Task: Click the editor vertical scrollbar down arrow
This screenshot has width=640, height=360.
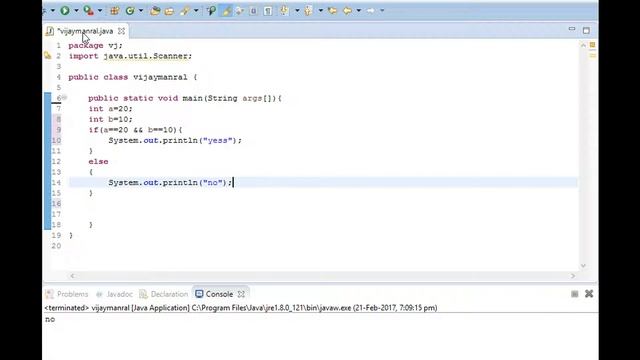Action: point(583,266)
